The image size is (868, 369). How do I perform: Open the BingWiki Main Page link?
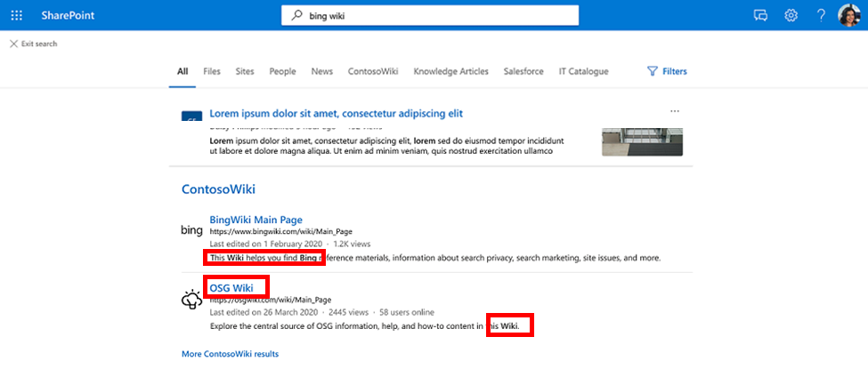click(x=256, y=220)
